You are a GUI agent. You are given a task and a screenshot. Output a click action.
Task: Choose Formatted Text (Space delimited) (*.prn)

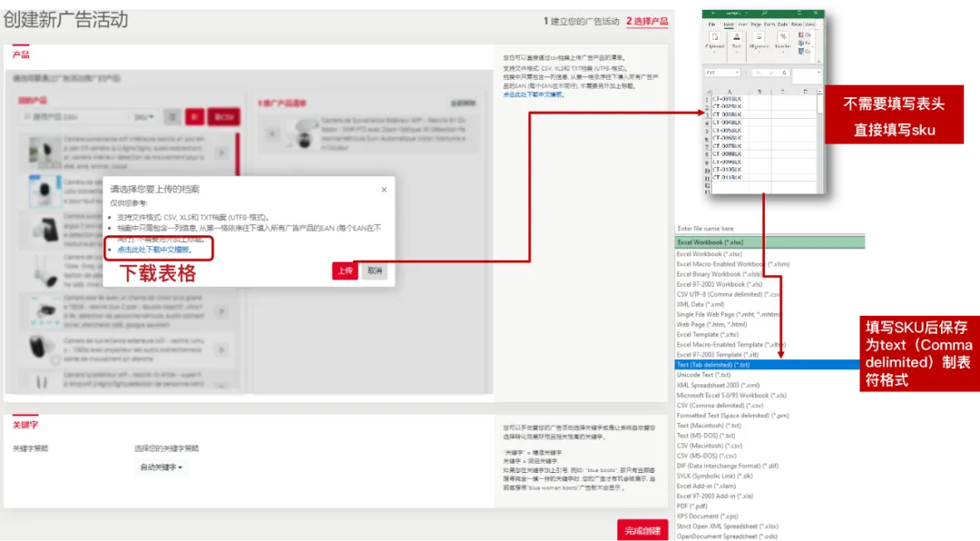[732, 416]
